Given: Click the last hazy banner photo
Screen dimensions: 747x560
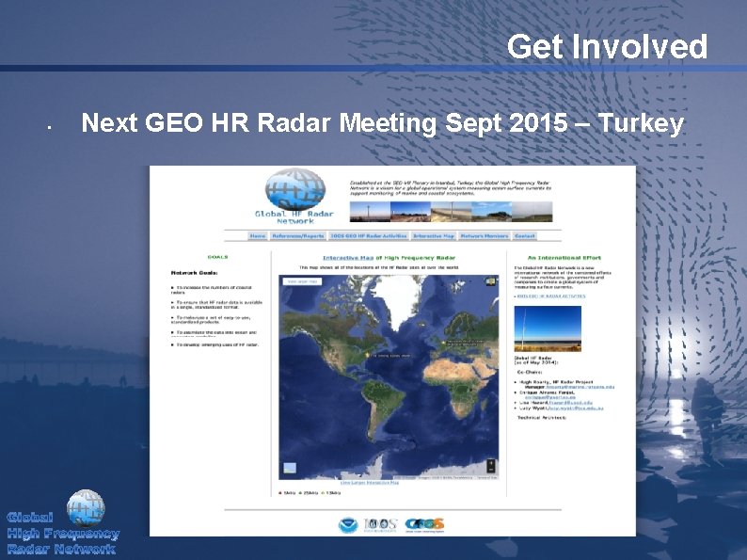Looking at the screenshot, I should 532,212.
